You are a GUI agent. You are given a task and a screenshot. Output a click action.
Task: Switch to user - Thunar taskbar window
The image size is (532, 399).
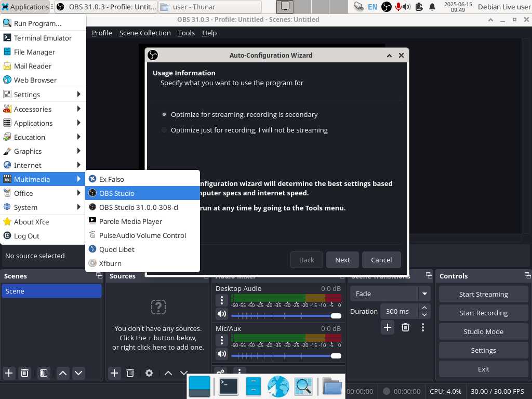click(x=210, y=7)
